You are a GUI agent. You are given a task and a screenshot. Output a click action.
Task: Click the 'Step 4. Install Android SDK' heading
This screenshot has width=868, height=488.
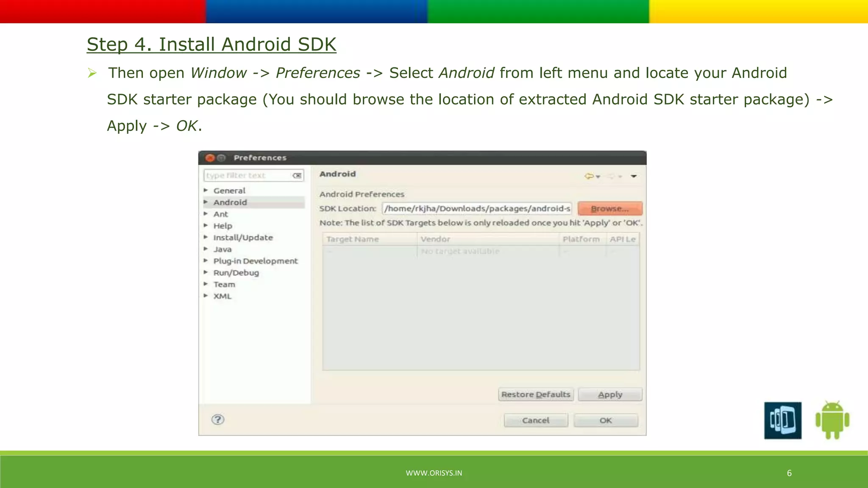point(211,44)
